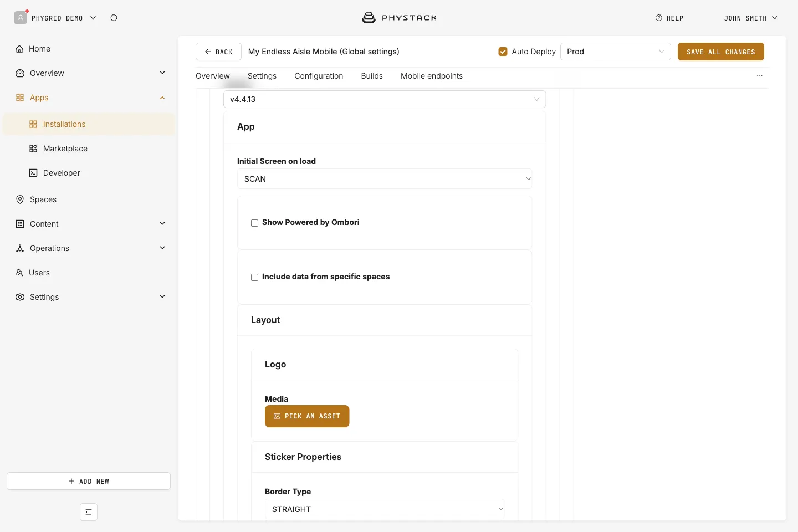Click the Marketplace icon
Screen dimensions: 798x532
pos(33,149)
